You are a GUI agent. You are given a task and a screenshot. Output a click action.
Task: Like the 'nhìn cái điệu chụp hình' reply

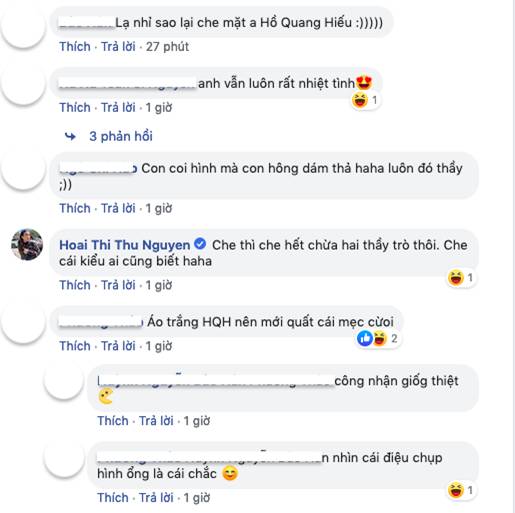coord(113,498)
